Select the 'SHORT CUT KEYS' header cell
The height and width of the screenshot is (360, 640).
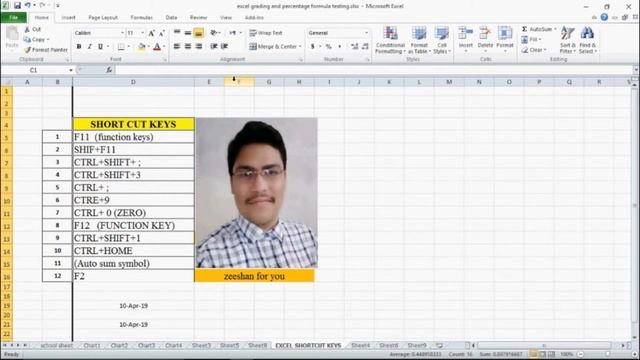[x=133, y=124]
